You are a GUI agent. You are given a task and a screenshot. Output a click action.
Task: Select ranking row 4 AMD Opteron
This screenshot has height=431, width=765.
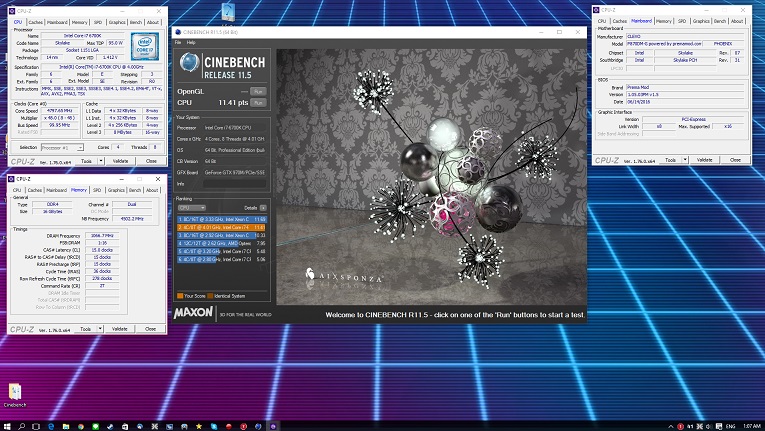click(221, 243)
